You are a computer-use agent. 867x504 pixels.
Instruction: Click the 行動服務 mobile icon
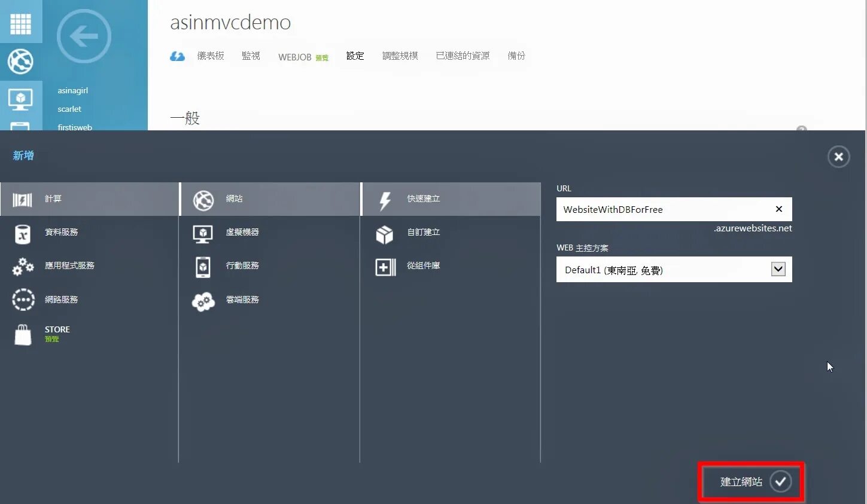coord(203,267)
